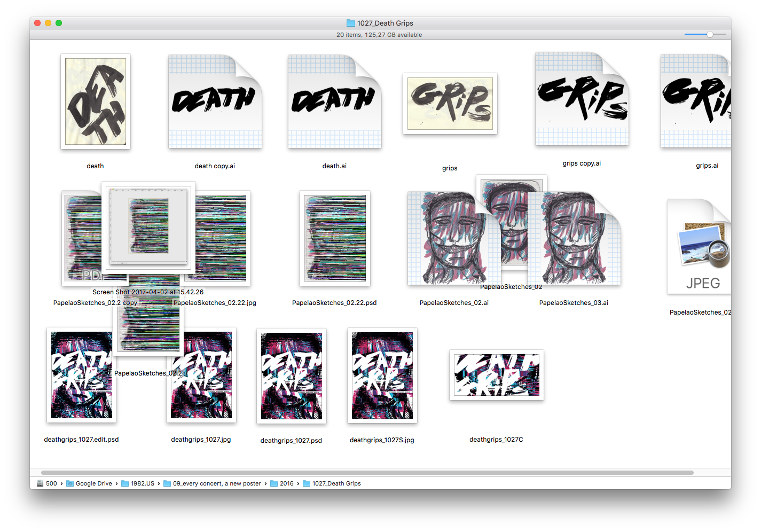The image size is (761, 532).
Task: Click the "PapelaoSketches_02.ai" file name
Action: coord(454,303)
